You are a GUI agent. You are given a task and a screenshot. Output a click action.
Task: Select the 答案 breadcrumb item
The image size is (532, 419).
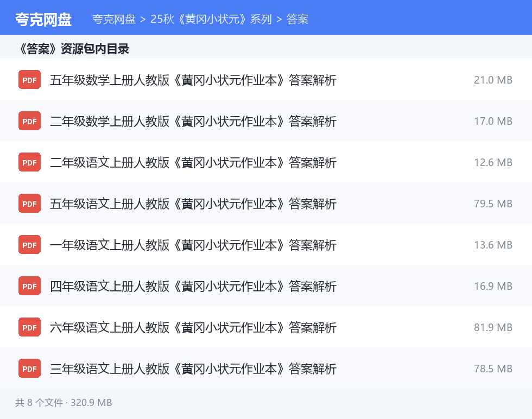(297, 19)
